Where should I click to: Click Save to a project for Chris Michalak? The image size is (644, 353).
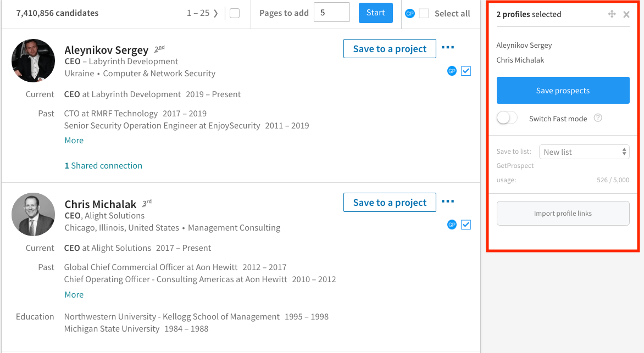coord(390,203)
